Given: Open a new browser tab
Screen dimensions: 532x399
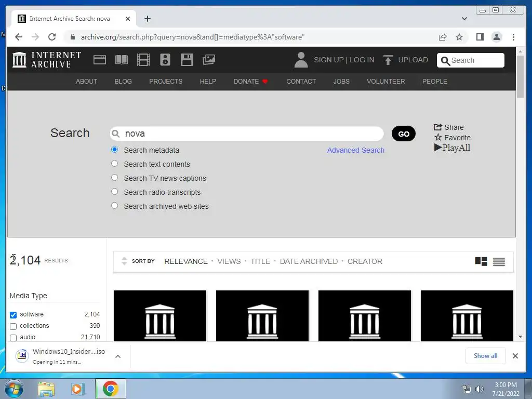Looking at the screenshot, I should [147, 19].
